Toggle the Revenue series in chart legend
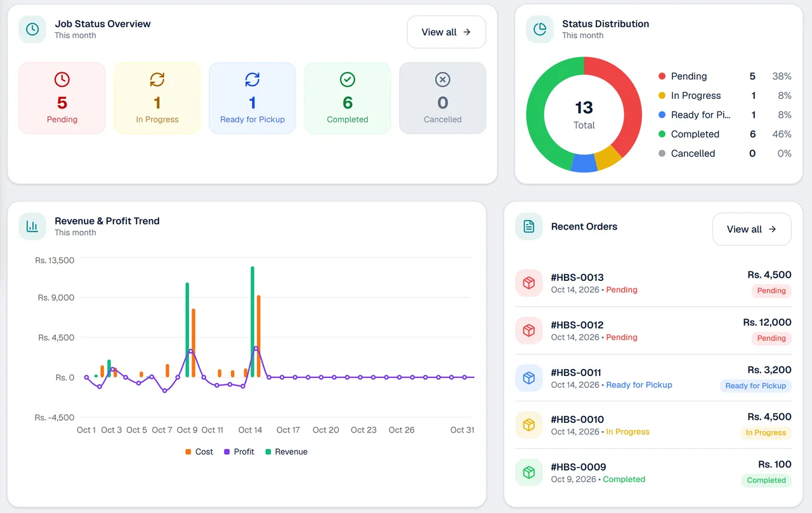The height and width of the screenshot is (513, 812). (x=286, y=451)
